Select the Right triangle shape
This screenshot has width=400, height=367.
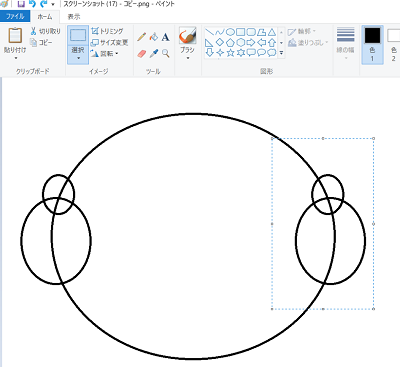point(209,42)
